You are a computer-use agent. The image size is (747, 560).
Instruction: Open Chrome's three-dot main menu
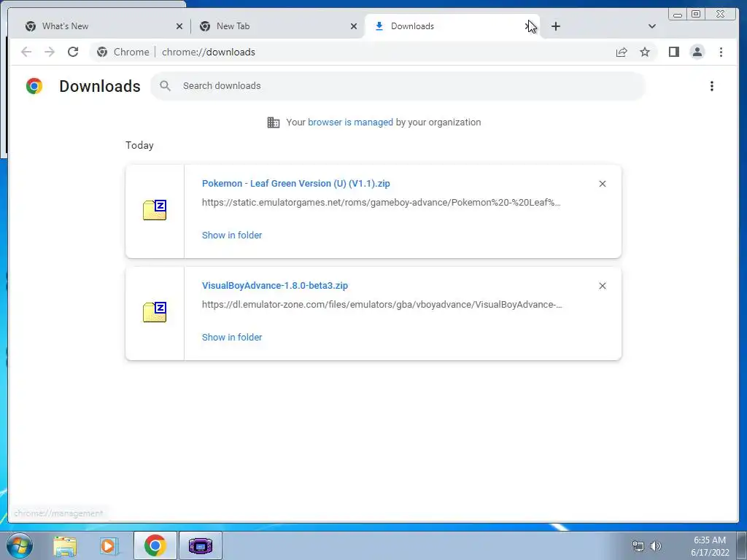pos(721,52)
